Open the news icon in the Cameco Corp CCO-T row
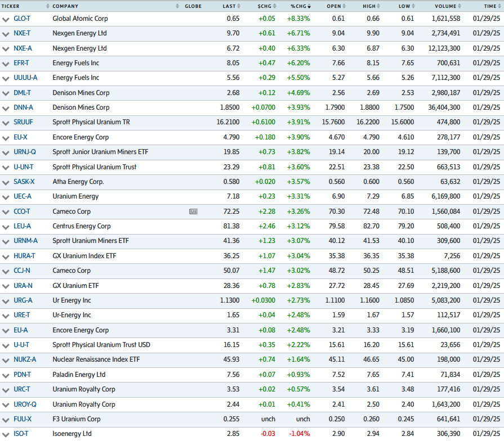 pos(193,211)
